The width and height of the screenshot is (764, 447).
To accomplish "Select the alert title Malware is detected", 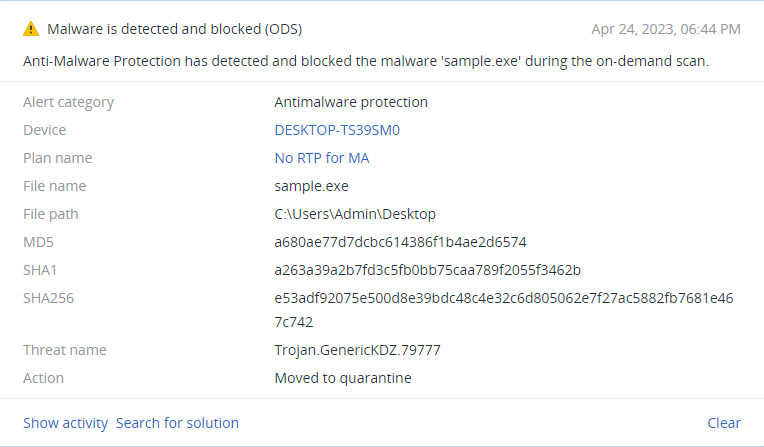I will pos(174,29).
